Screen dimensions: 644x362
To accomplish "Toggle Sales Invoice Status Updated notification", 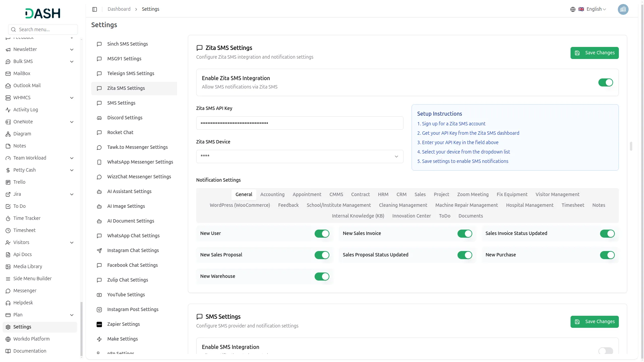I will [607, 234].
